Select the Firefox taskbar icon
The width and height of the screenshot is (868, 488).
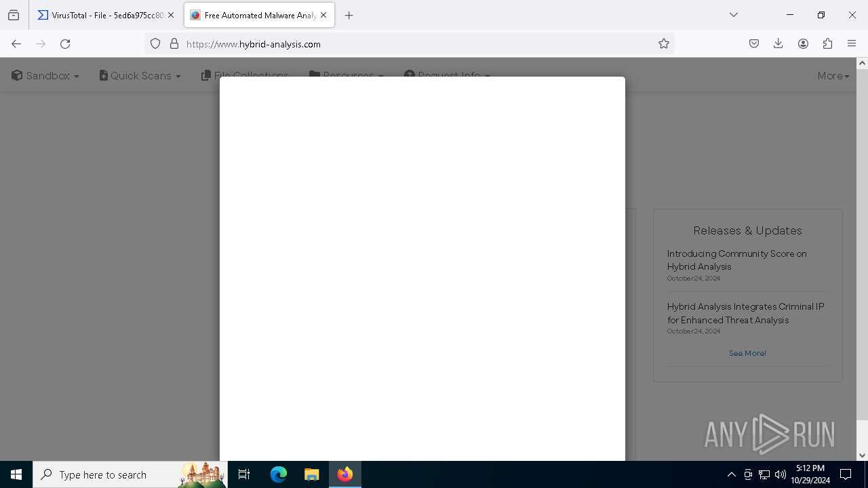(344, 474)
